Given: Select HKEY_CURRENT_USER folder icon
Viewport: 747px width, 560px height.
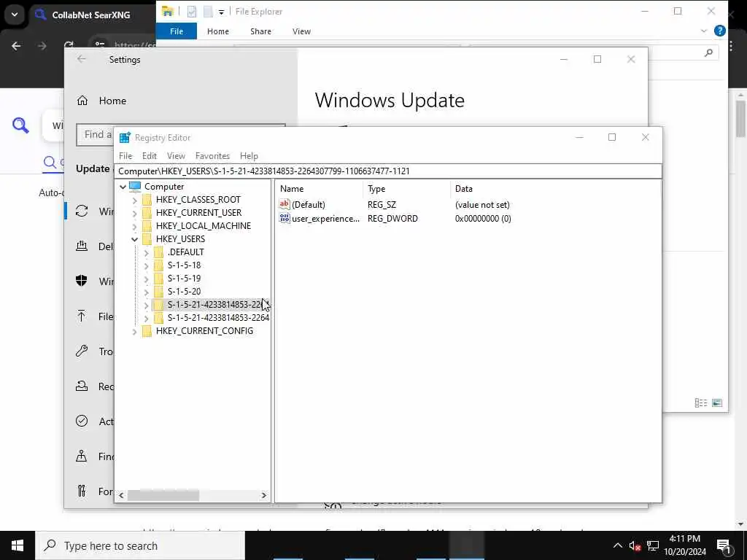Looking at the screenshot, I should click(147, 212).
